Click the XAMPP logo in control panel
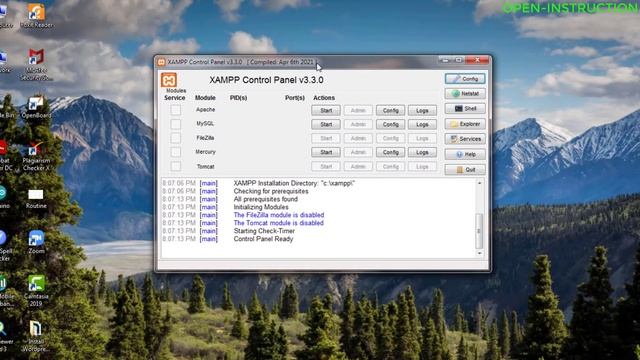Image resolution: width=640 pixels, height=360 pixels. point(169,80)
